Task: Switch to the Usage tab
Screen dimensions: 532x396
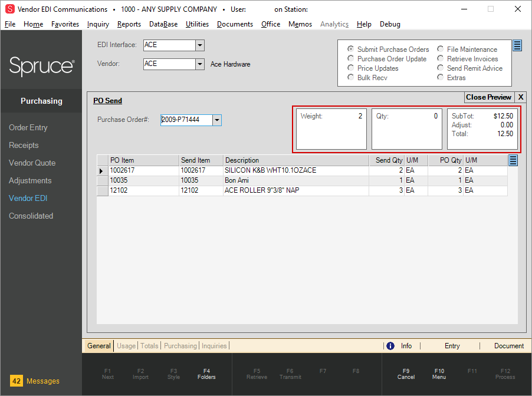Action: [126, 346]
